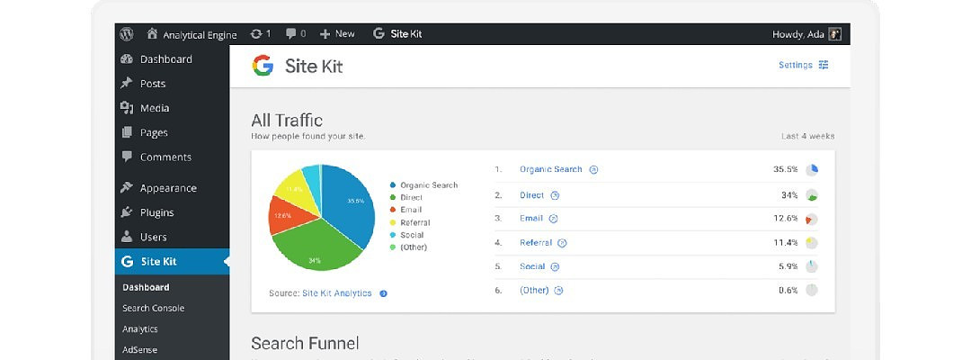980x360 pixels.
Task: Open the Analytical Engine site menu
Action: tap(191, 34)
